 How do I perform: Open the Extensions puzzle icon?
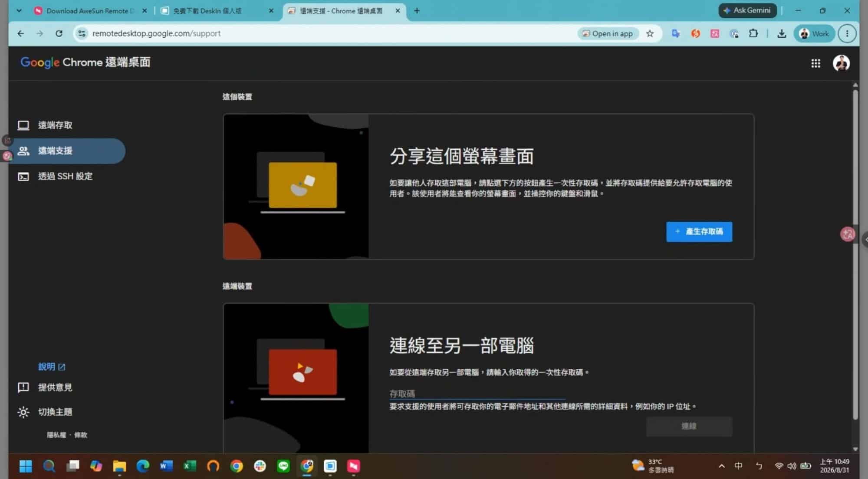coord(753,33)
